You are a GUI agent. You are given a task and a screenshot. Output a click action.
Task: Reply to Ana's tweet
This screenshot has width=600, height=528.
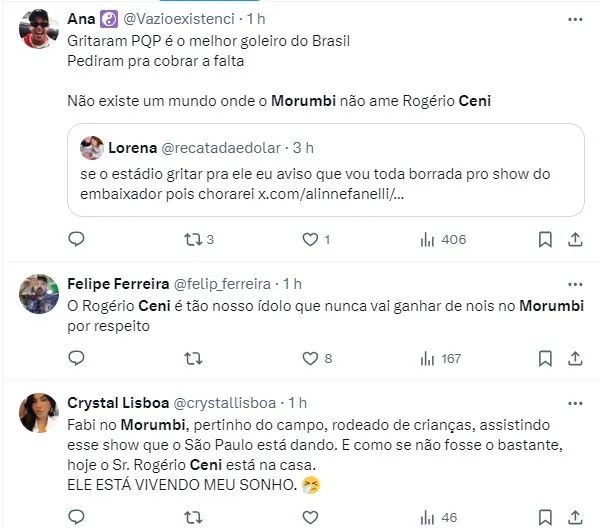tap(76, 239)
